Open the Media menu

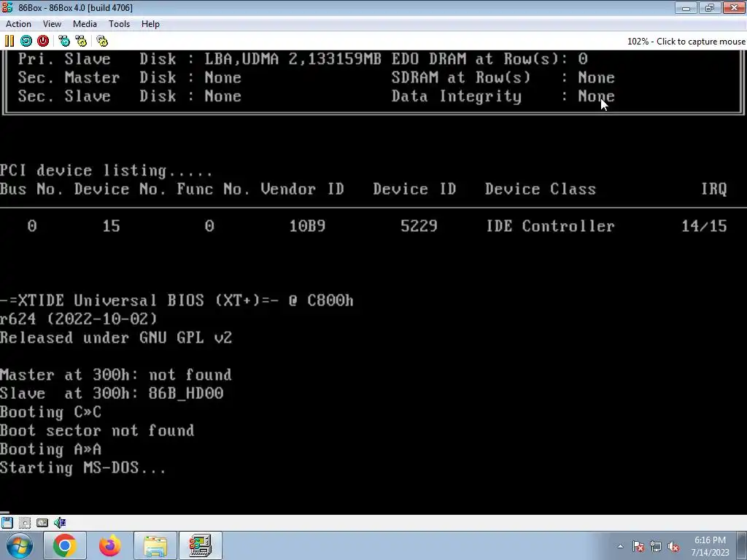pyautogui.click(x=85, y=24)
